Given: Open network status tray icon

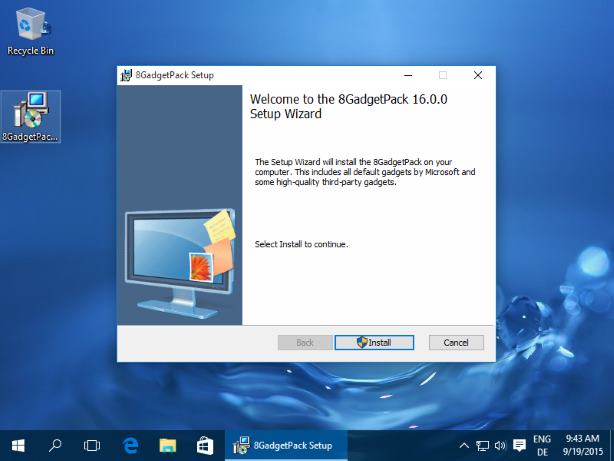Looking at the screenshot, I should [x=482, y=445].
